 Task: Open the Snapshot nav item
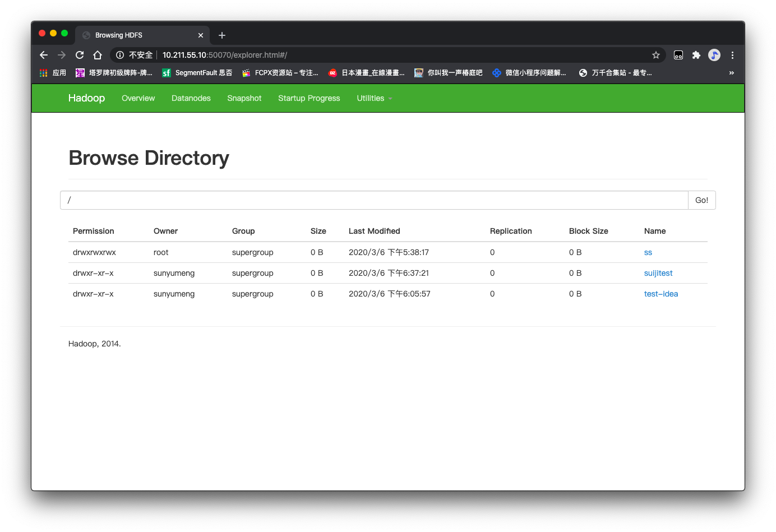[244, 98]
